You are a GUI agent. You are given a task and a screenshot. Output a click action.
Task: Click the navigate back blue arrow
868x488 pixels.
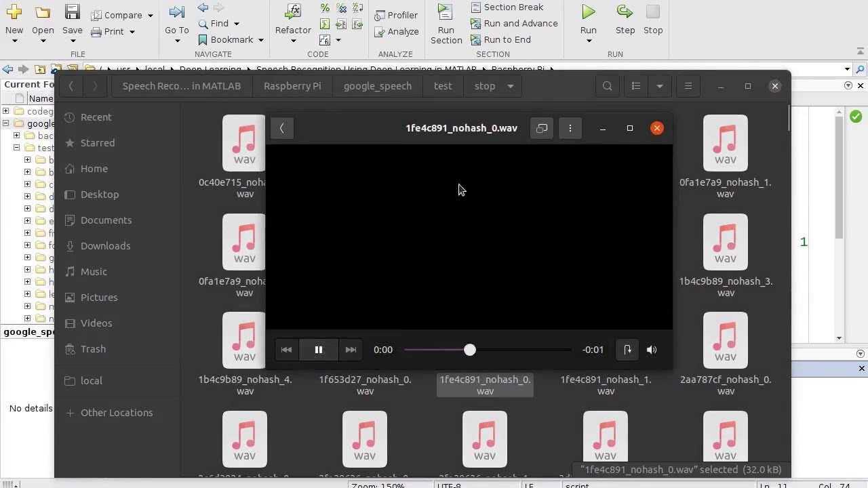(203, 7)
